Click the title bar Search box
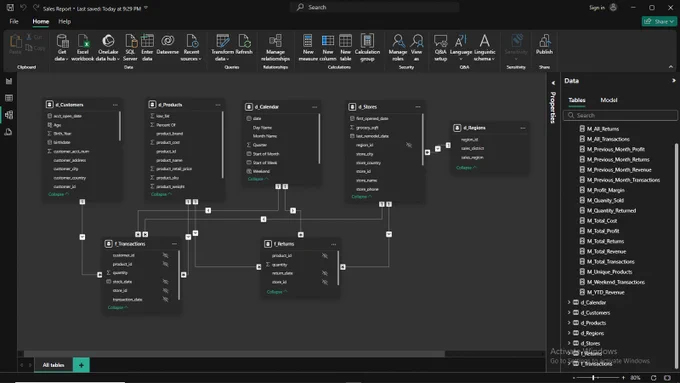The width and height of the screenshot is (680, 383). click(x=375, y=7)
